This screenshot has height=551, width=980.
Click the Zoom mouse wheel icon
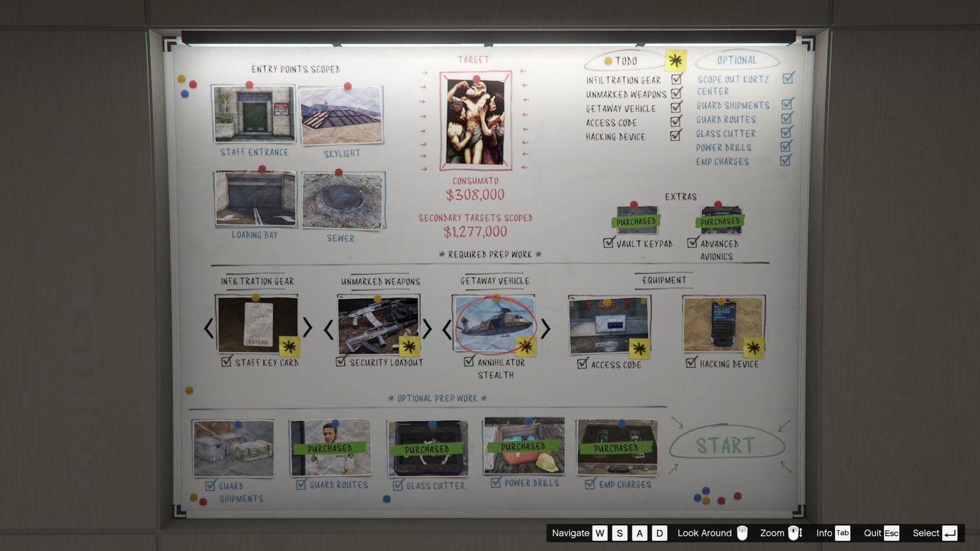794,533
